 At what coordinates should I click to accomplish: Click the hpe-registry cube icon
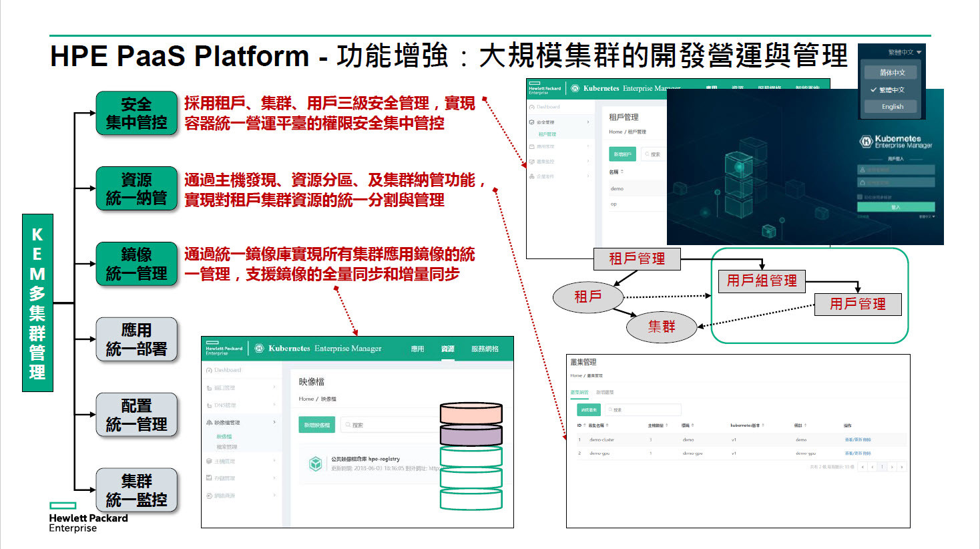click(x=316, y=464)
